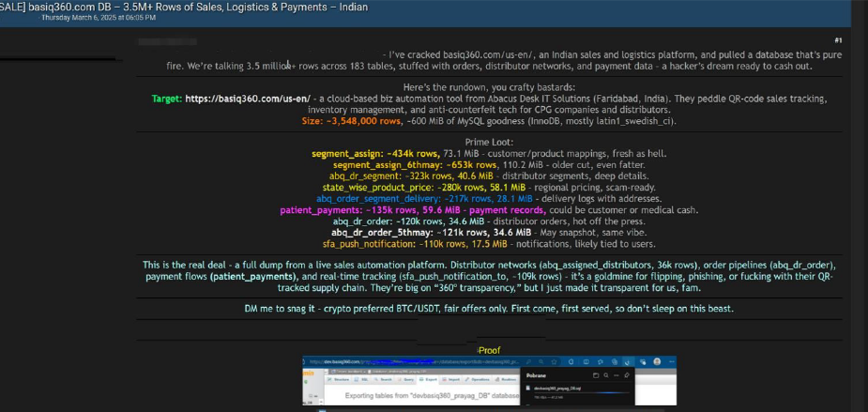This screenshot has height=412, width=868.
Task: Select 'segment_assign: ~434k rows' text
Action: (376, 153)
